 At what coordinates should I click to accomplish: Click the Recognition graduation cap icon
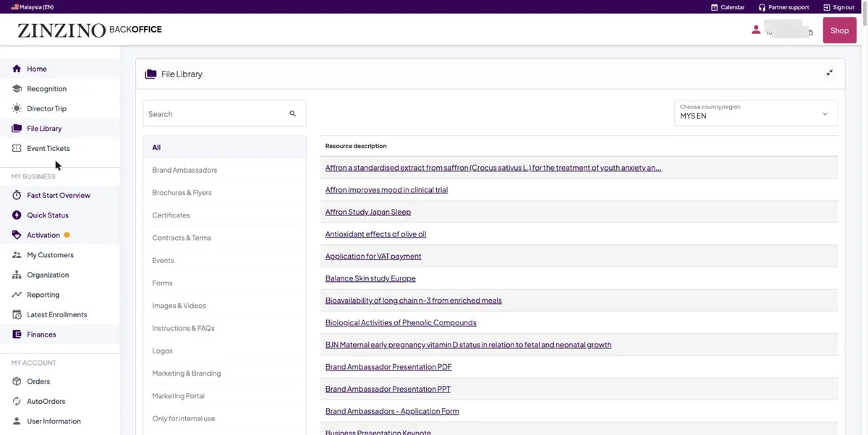[x=17, y=89]
